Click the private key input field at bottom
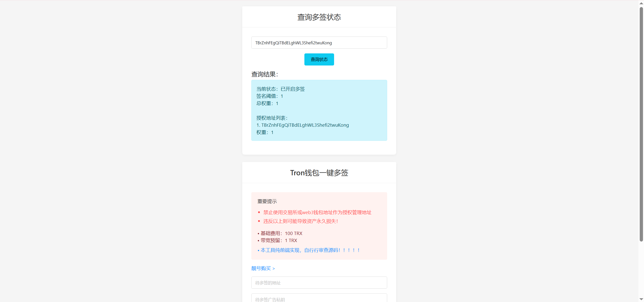This screenshot has height=302, width=644. pos(319,298)
